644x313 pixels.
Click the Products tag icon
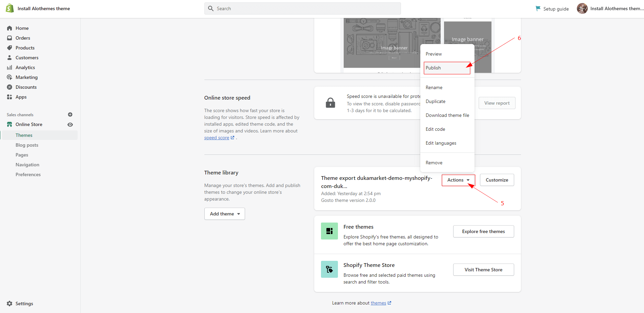tap(9, 48)
